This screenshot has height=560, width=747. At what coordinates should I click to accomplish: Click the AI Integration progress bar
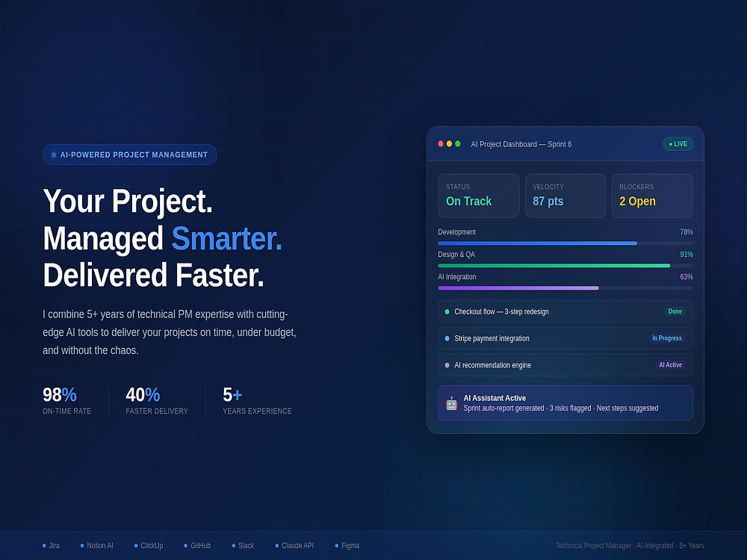click(x=565, y=288)
